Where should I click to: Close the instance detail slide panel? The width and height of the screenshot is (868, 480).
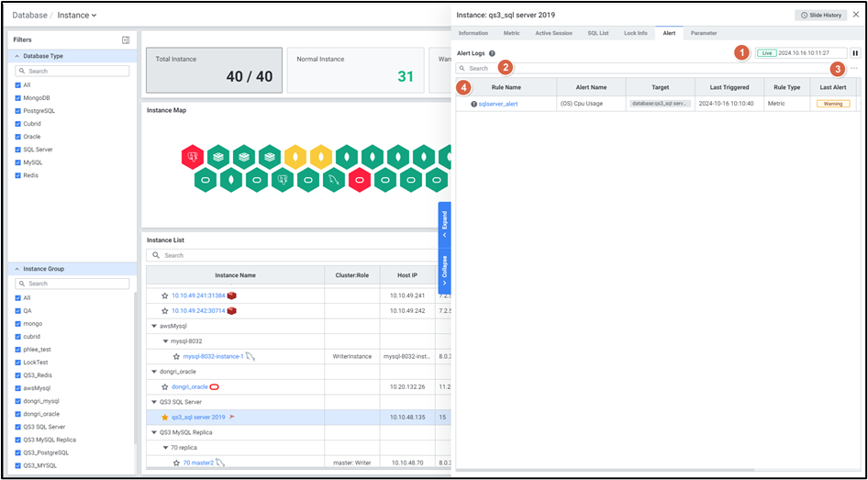(x=856, y=15)
